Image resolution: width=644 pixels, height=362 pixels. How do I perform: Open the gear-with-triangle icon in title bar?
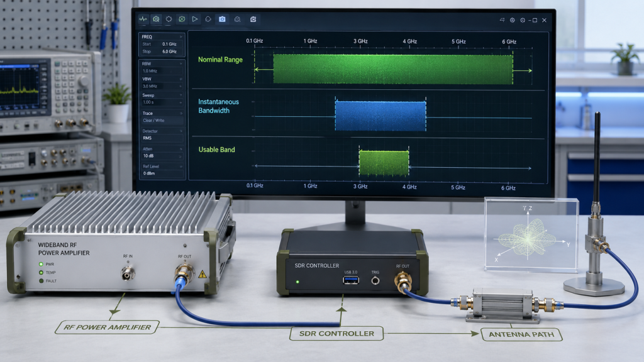[x=512, y=20]
